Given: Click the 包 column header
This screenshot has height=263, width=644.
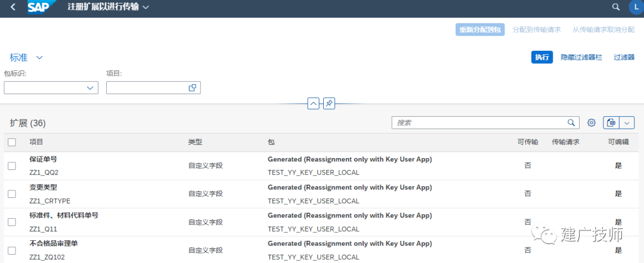Looking at the screenshot, I should (271, 142).
